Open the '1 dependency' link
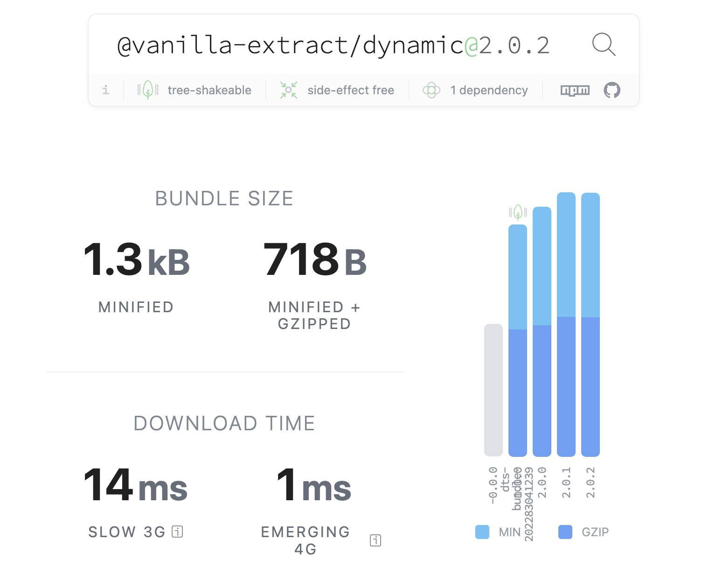 489,90
